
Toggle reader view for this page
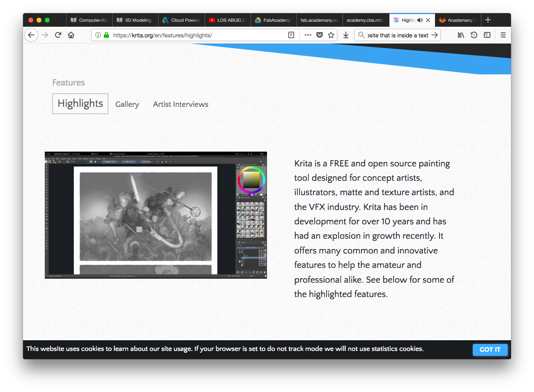click(291, 35)
